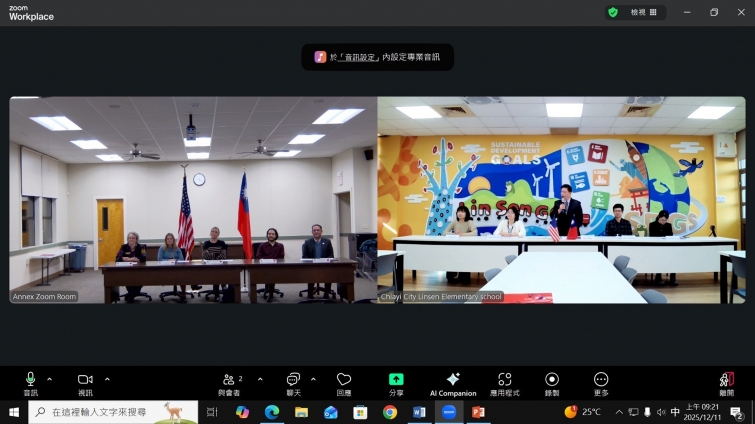Image resolution: width=755 pixels, height=424 pixels.
Task: Click the green encryption shield icon
Action: click(x=613, y=12)
